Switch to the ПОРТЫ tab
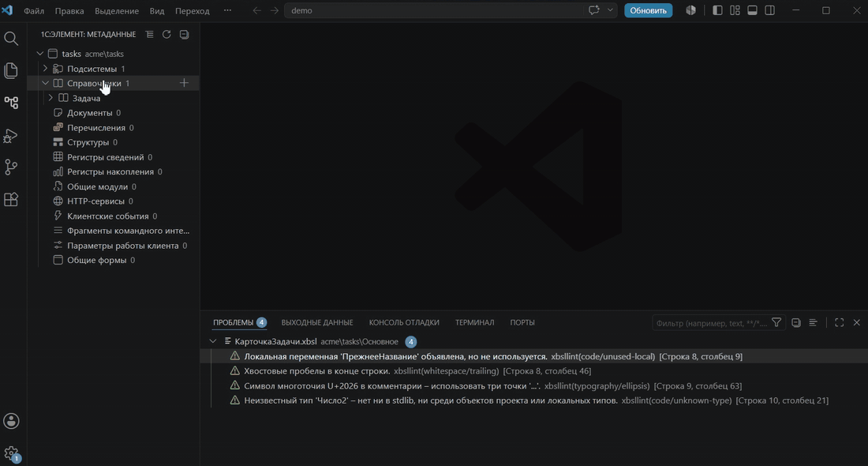The image size is (868, 466). click(522, 322)
